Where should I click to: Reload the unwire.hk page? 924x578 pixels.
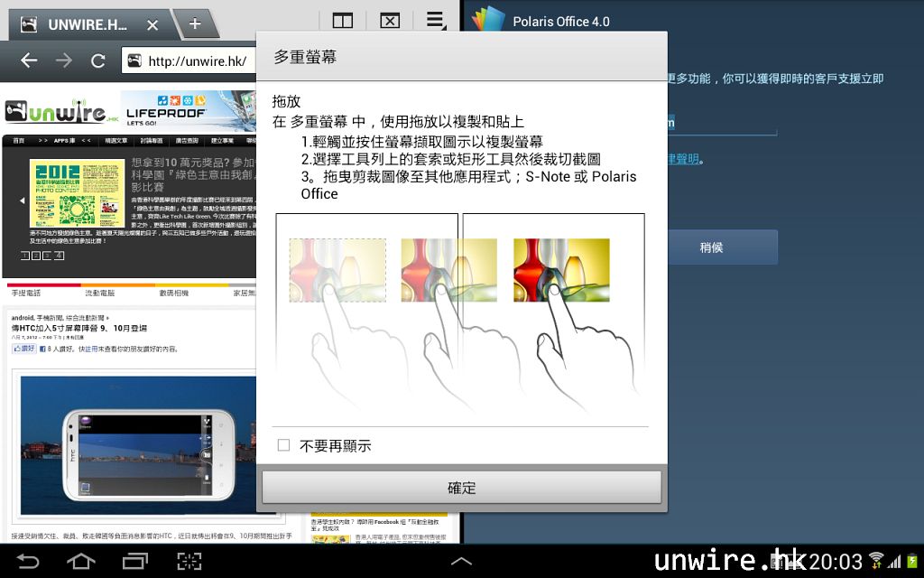[x=98, y=61]
